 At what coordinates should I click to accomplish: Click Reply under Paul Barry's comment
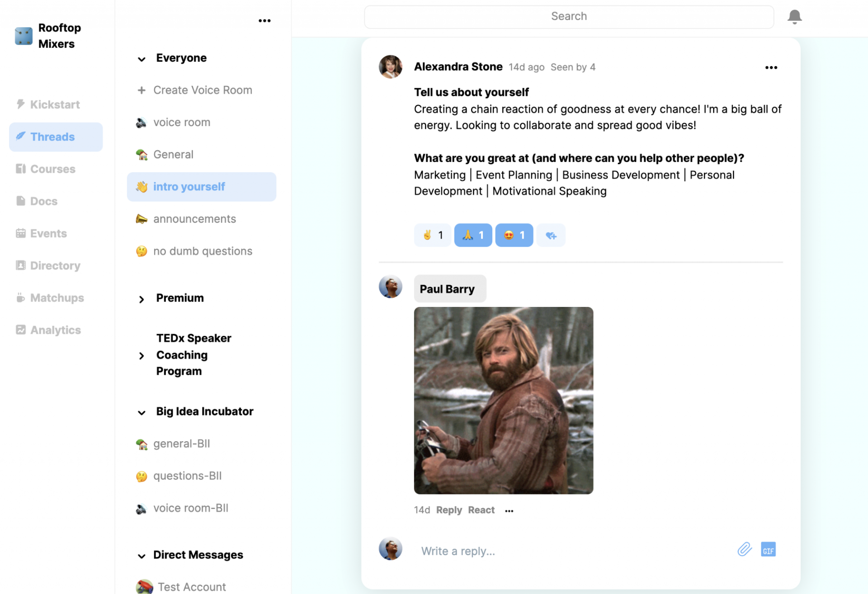pos(448,510)
